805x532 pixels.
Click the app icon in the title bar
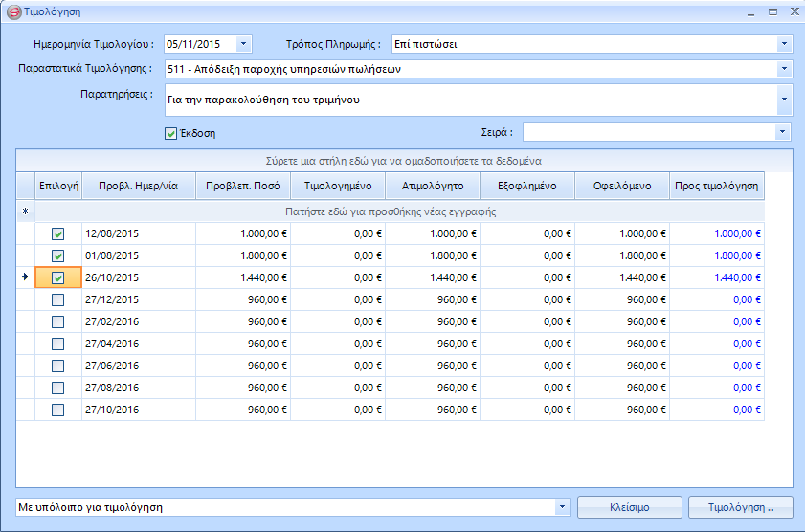(x=12, y=12)
